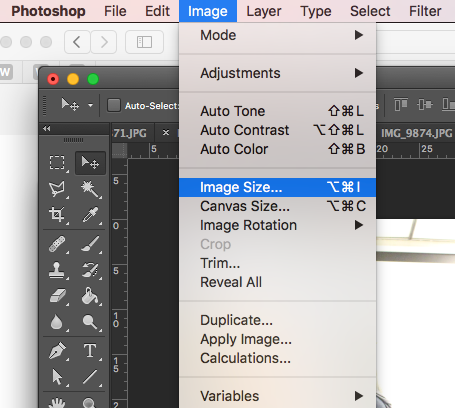The height and width of the screenshot is (408, 455).
Task: Expand the Image Rotation submenu
Action: (278, 225)
